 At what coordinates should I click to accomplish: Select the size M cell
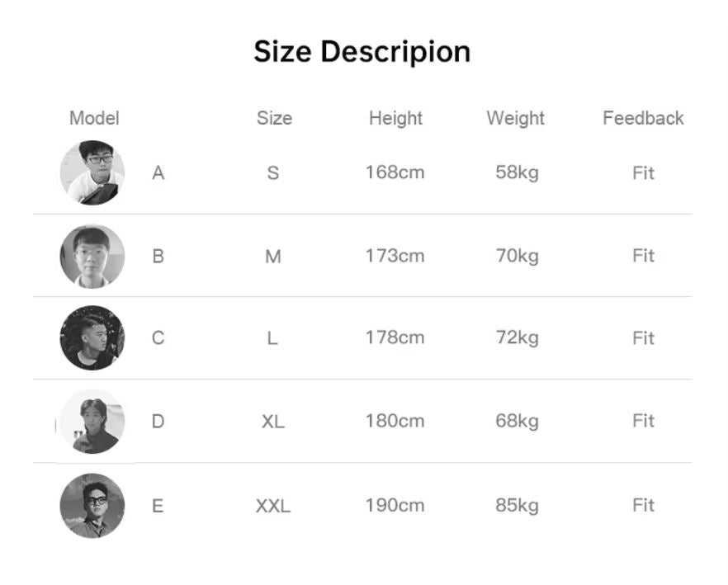coord(273,257)
